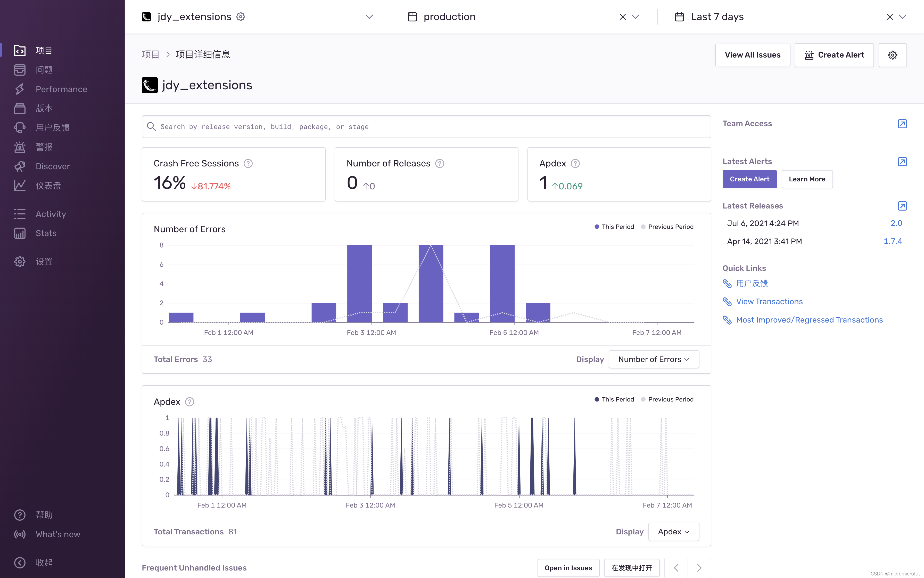
Task: Open release version 1.7.4 link
Action: pos(893,241)
